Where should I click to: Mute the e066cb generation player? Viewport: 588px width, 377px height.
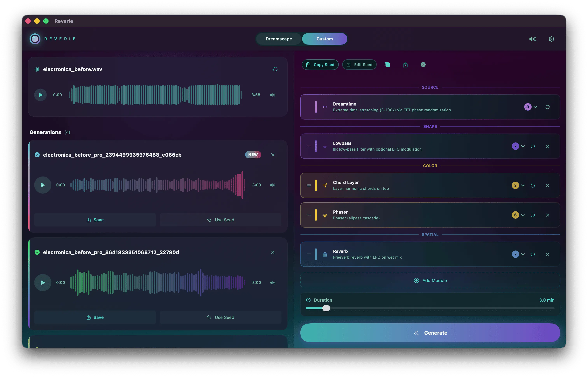click(273, 185)
